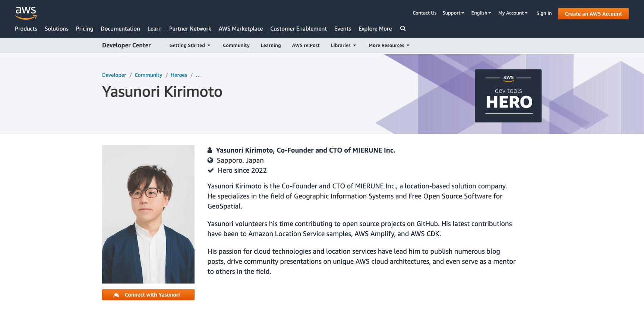
Task: Open Partner Network in the navigation
Action: (x=190, y=29)
